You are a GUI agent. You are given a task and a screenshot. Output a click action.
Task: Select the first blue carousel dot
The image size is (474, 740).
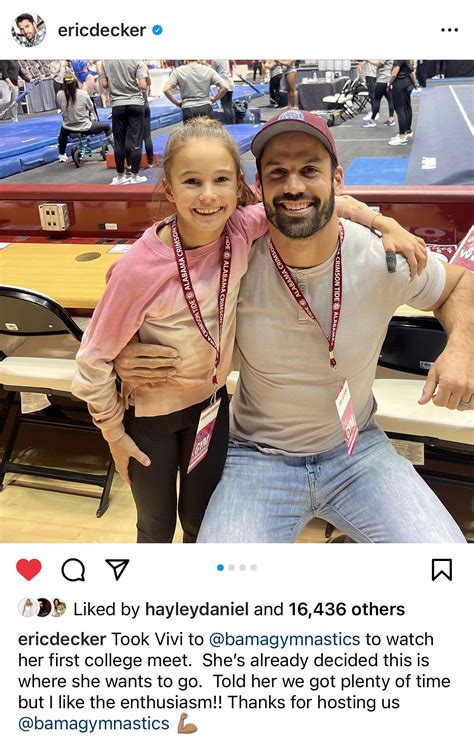pyautogui.click(x=220, y=567)
